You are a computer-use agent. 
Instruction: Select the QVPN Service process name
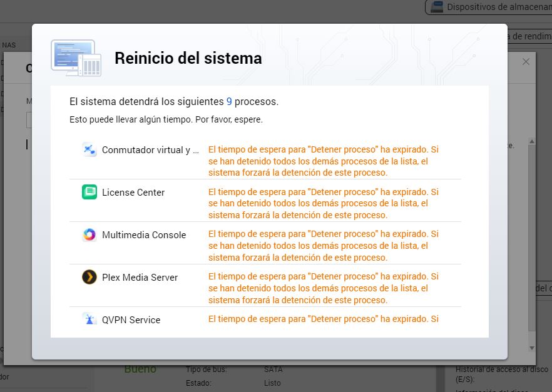click(131, 320)
